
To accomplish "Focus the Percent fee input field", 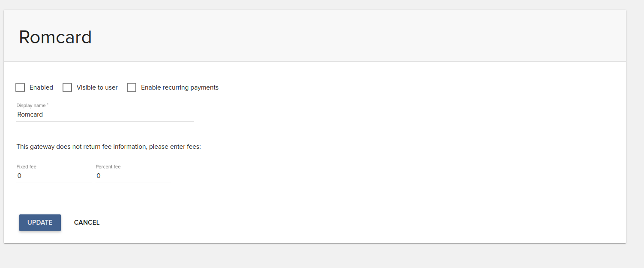I will click(x=133, y=176).
